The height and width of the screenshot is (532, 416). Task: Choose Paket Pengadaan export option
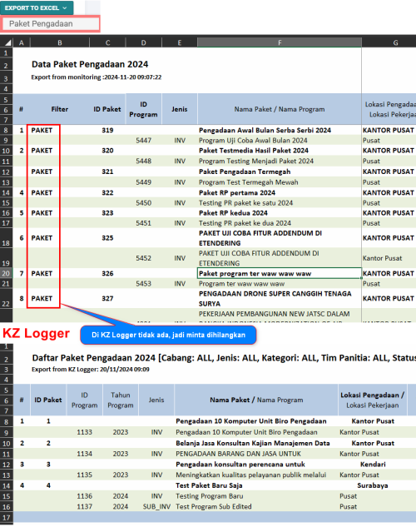pyautogui.click(x=50, y=24)
